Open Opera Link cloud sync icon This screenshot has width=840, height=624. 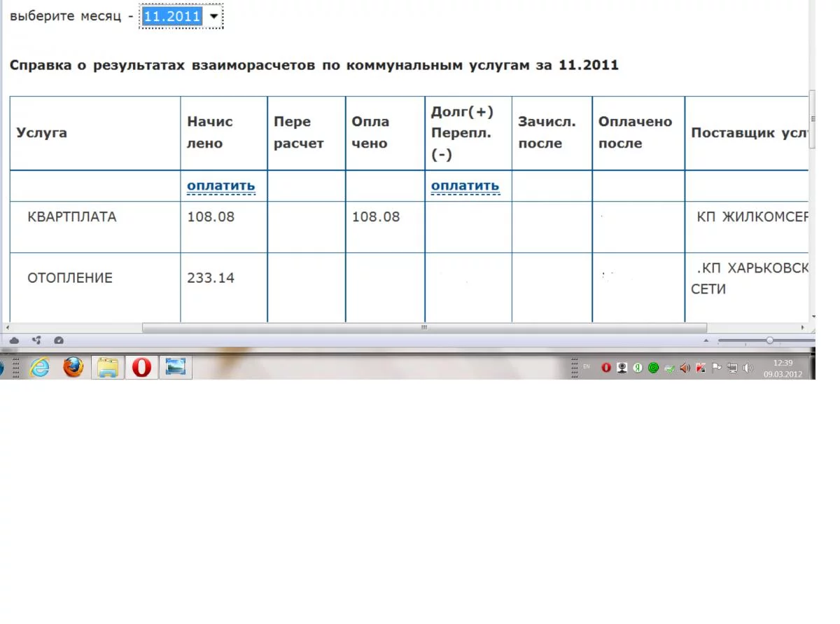[14, 340]
